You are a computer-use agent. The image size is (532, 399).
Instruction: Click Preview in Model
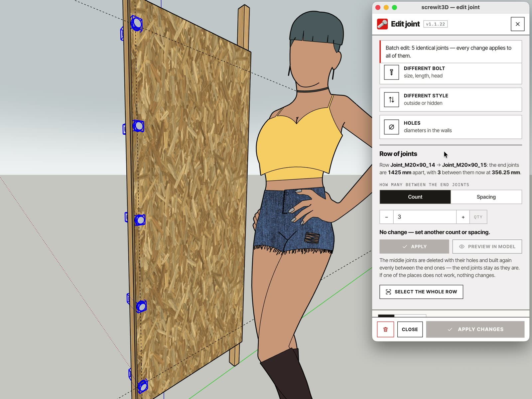[x=487, y=246]
